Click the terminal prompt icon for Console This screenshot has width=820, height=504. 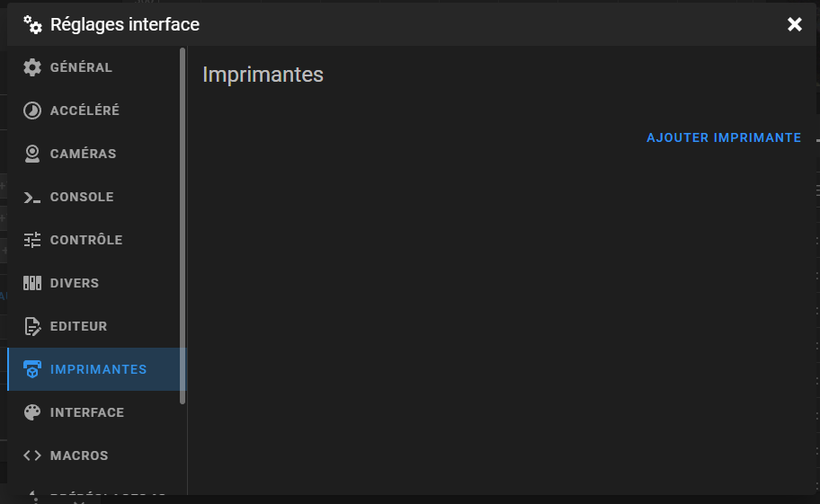pos(31,197)
